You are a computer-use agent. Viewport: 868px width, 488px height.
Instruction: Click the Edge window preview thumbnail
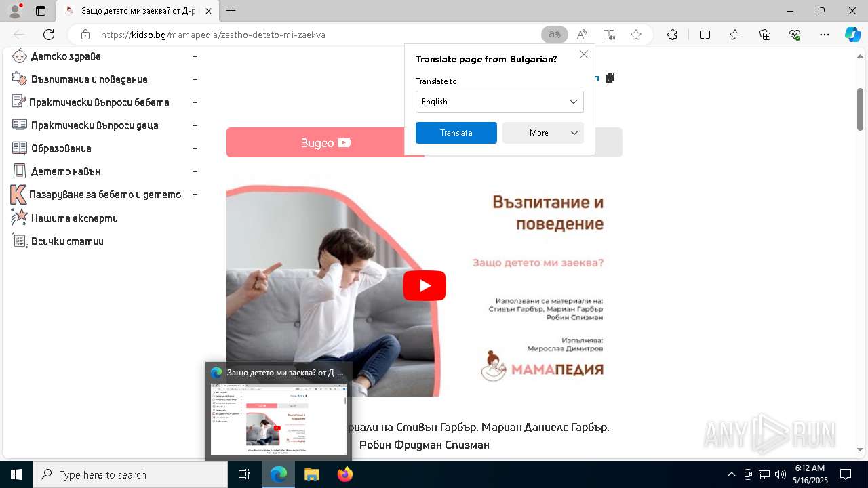click(x=279, y=420)
